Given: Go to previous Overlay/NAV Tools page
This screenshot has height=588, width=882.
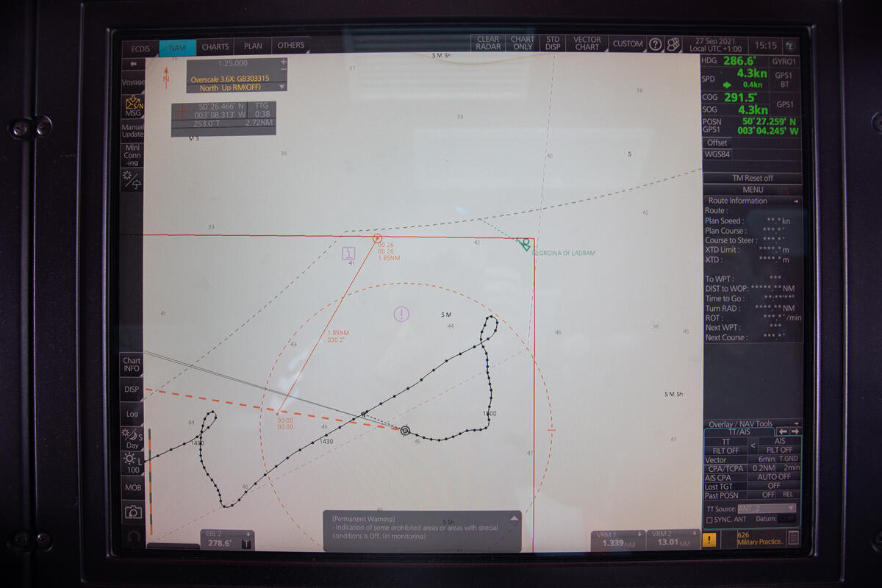Looking at the screenshot, I should 784,431.
